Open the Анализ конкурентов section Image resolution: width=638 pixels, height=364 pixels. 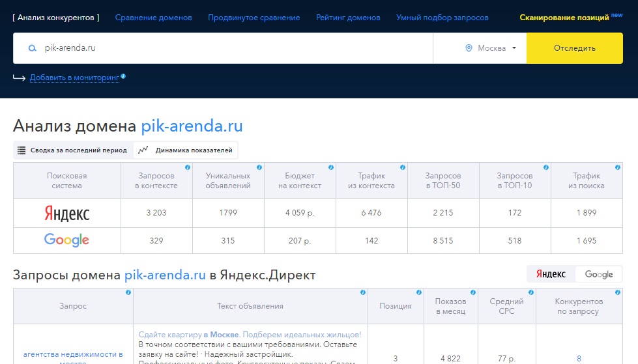56,18
